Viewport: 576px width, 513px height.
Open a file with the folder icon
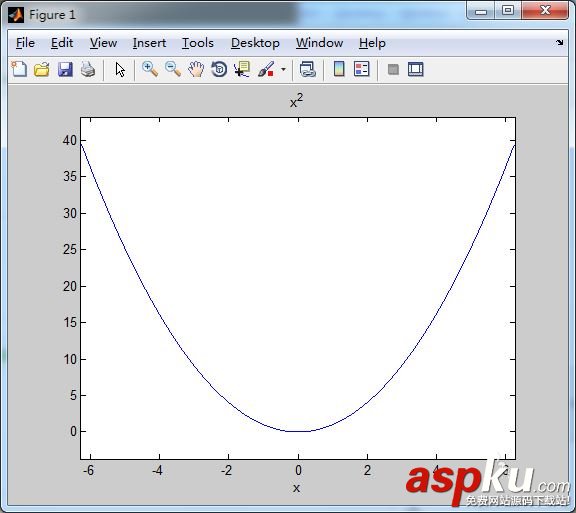[x=42, y=69]
